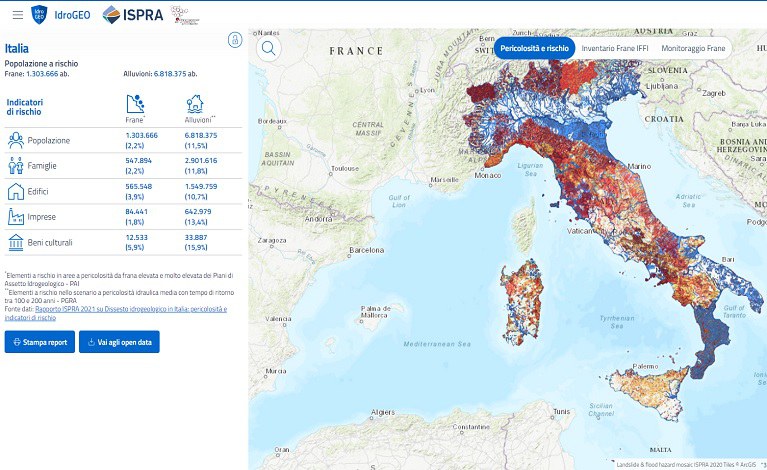The image size is (767, 470).
Task: Click the IdroGEO shield logo
Action: tap(39, 14)
